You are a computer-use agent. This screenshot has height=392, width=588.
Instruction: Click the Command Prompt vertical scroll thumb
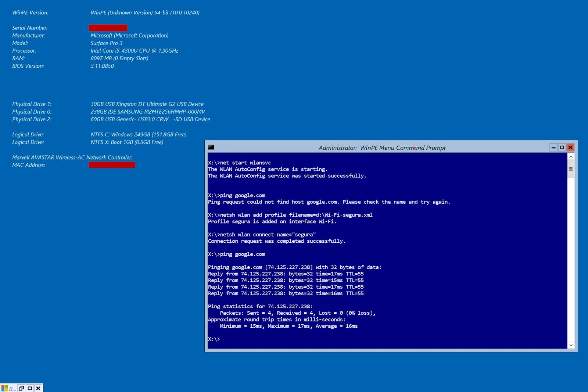(571, 169)
